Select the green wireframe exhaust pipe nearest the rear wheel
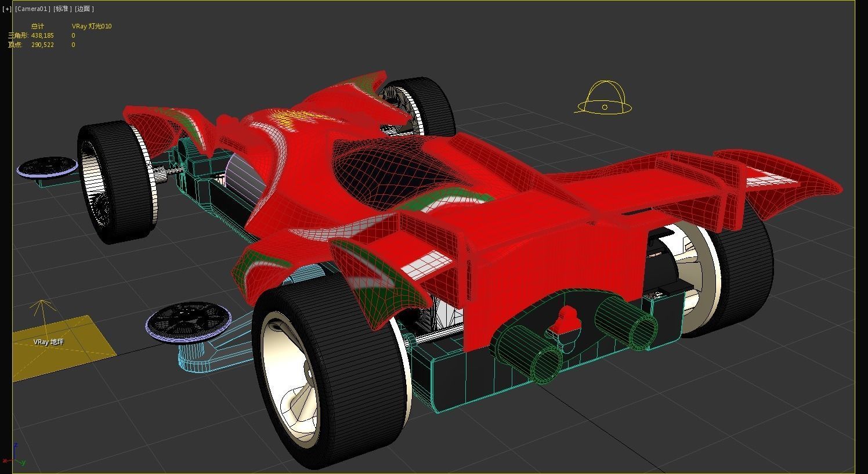Image resolution: width=868 pixels, height=474 pixels. coord(525,354)
